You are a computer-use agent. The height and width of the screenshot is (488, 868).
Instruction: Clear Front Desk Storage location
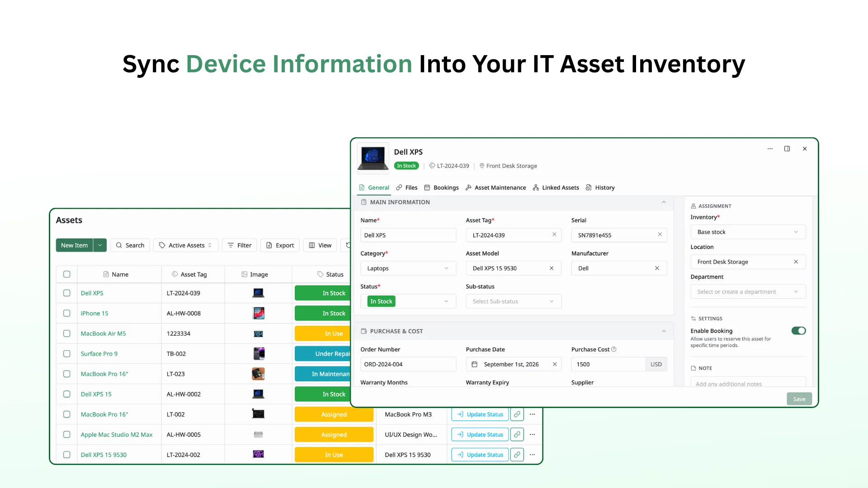[x=796, y=262]
